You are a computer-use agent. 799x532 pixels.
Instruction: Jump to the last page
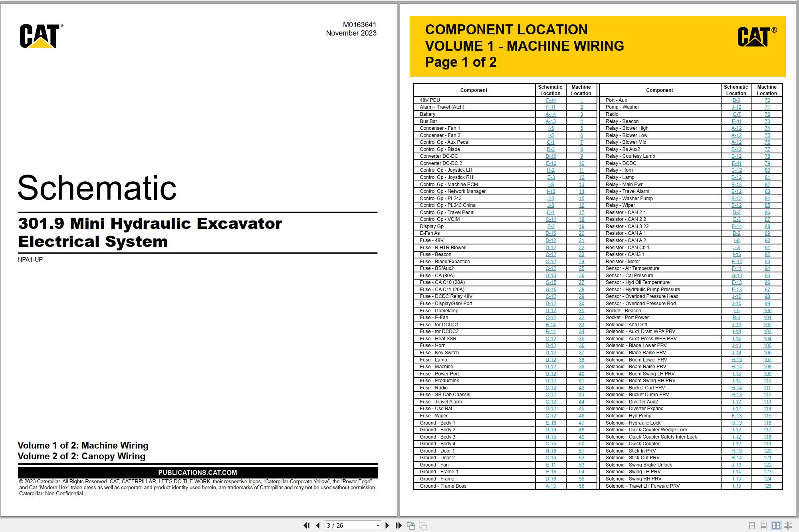pyautogui.click(x=399, y=526)
